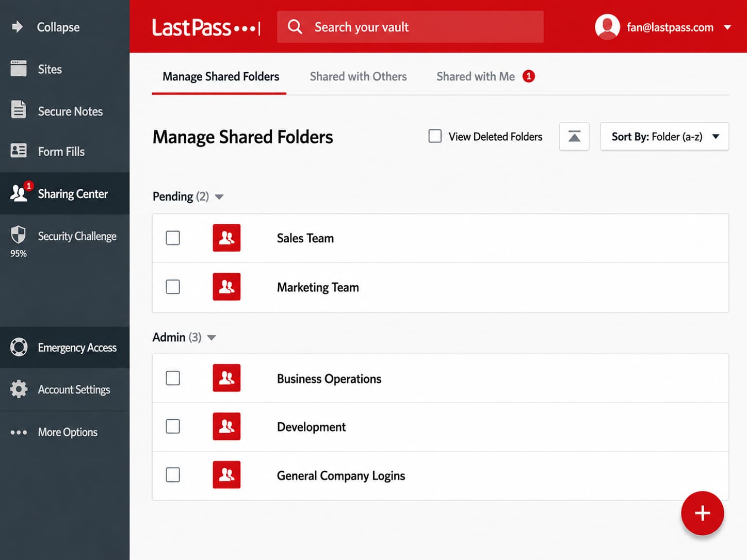Click the red add plus button

702,513
